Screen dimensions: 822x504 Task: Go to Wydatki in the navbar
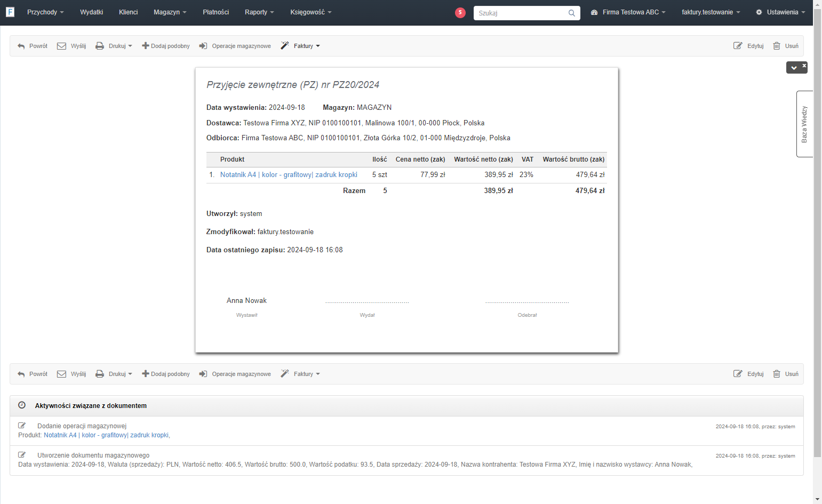pos(92,12)
